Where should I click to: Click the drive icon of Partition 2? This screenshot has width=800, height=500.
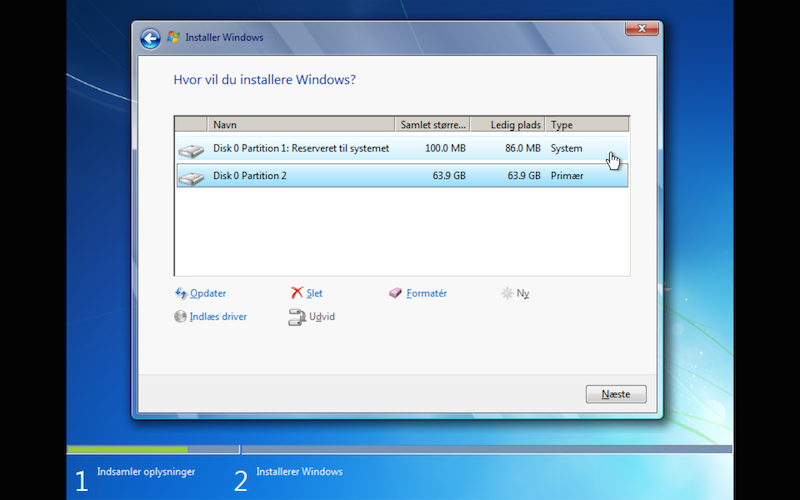[191, 178]
